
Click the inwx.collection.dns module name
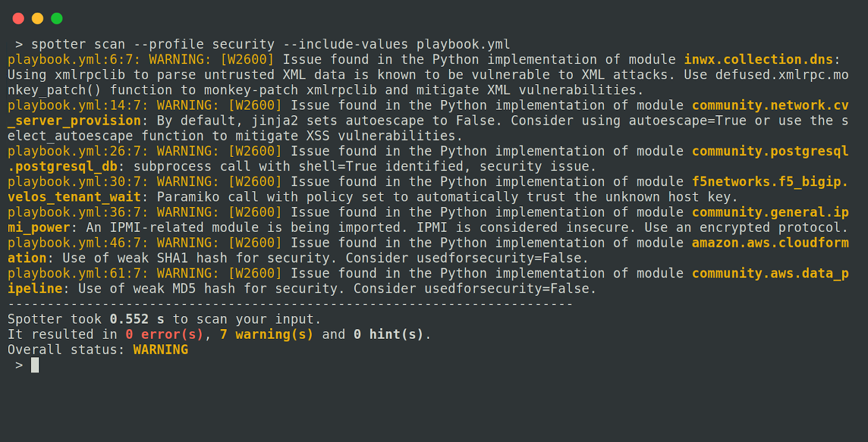758,59
